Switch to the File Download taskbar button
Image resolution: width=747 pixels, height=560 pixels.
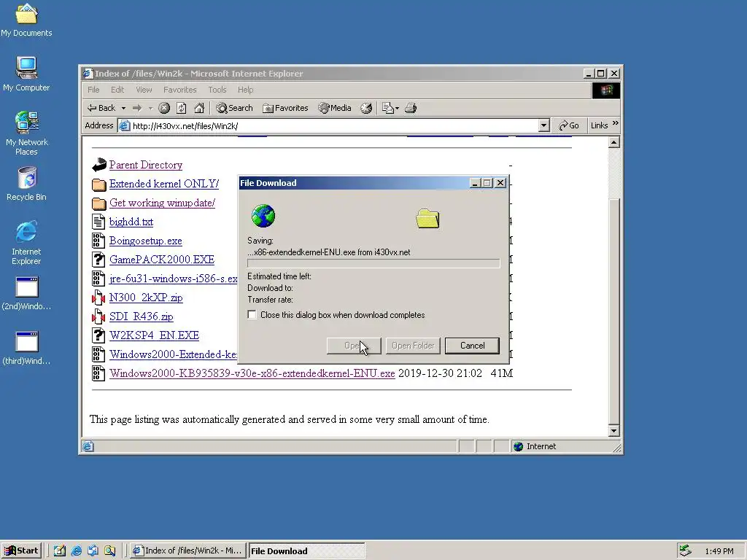coord(306,551)
